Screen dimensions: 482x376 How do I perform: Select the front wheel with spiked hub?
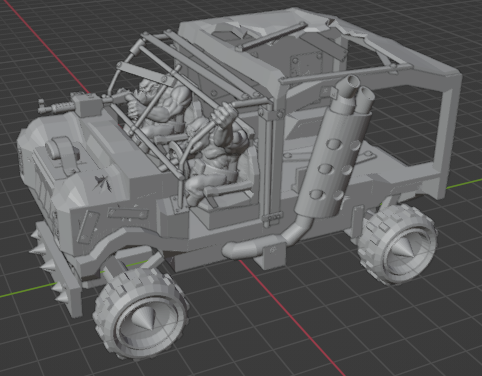(x=140, y=315)
